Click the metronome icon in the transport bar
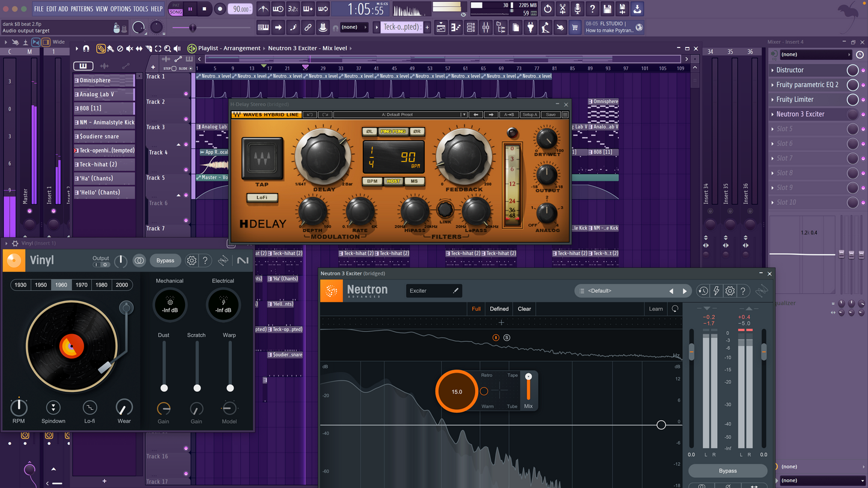The image size is (868, 488). [x=263, y=9]
